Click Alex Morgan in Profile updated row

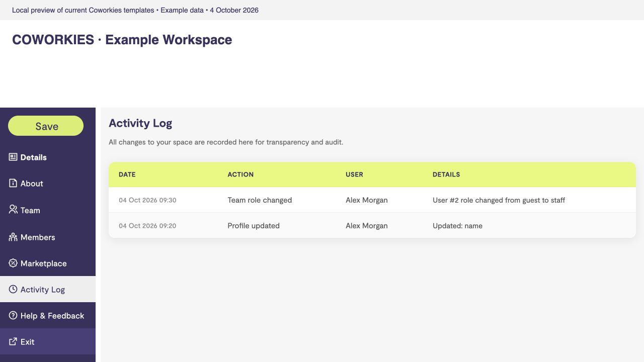(367, 226)
